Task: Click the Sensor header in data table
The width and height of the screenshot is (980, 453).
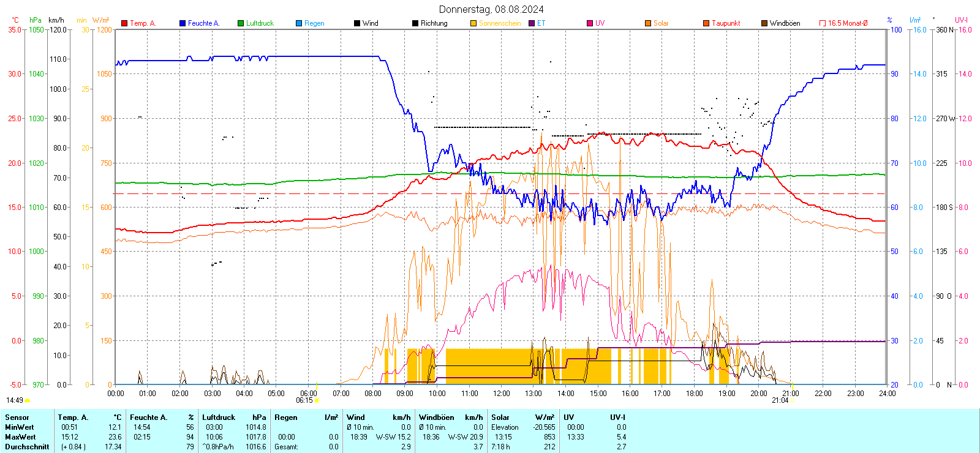Action: [17, 417]
